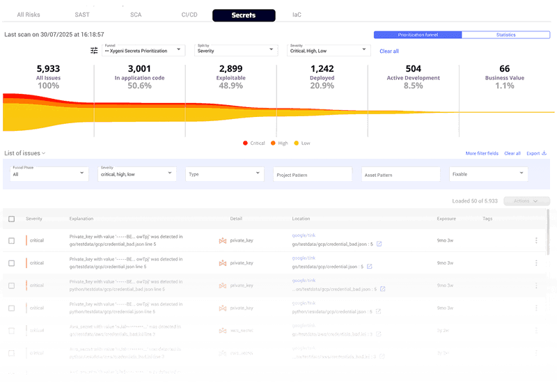Select checkbox for python credential_bad.json row
The width and height of the screenshot is (557, 392).
pyautogui.click(x=11, y=285)
